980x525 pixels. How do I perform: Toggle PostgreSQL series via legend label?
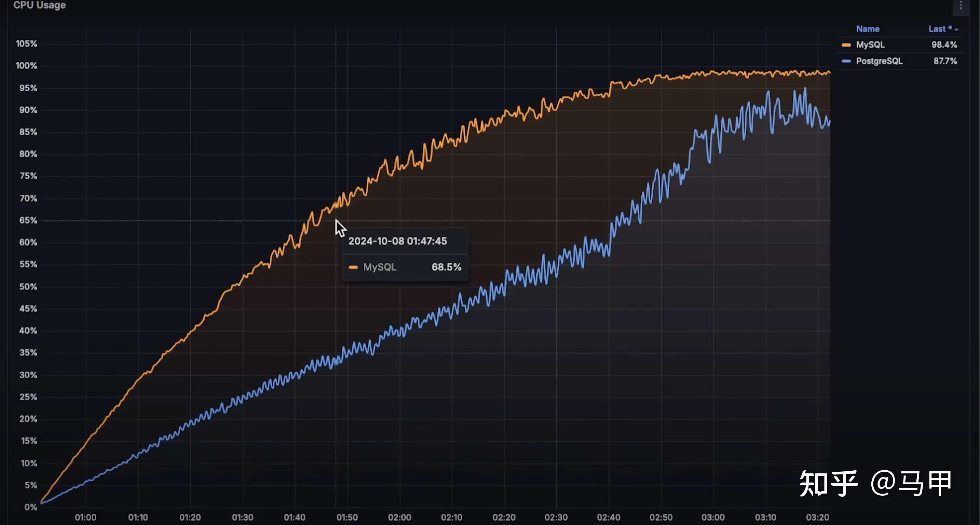point(879,61)
